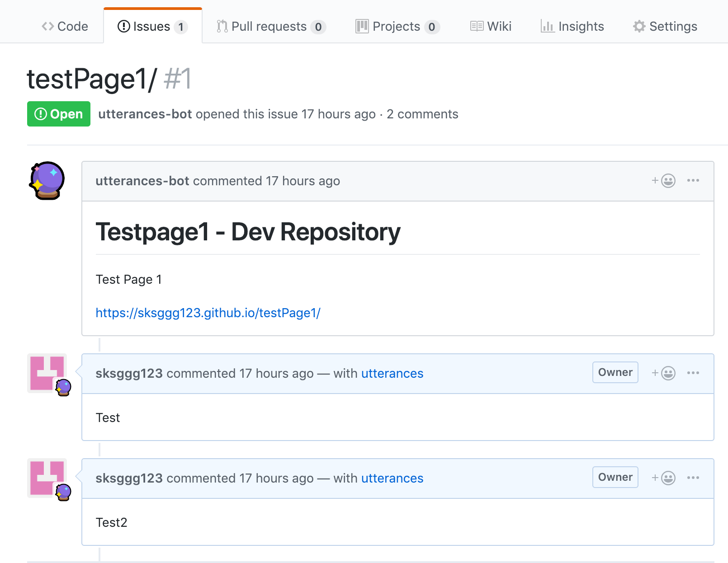Viewport: 728px width, 563px height.
Task: Open options menu on utterances-bot comment
Action: point(693,180)
